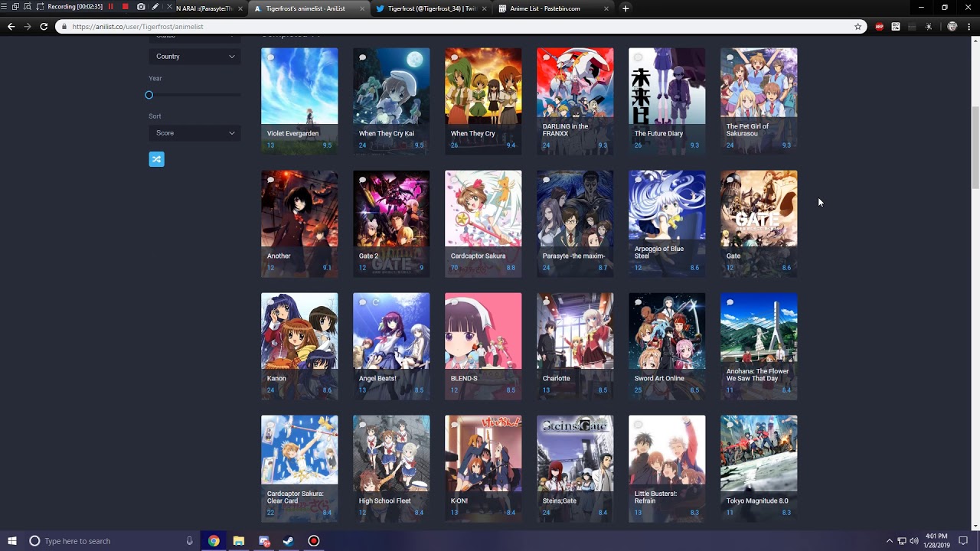
Task: Open a new browser tab
Action: point(626,8)
